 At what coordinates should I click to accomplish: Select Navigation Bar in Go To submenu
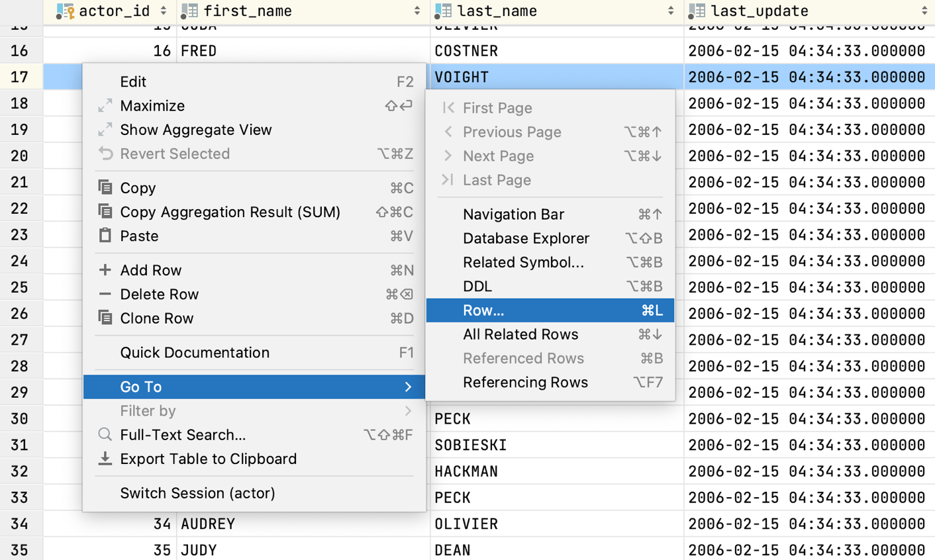pyautogui.click(x=550, y=214)
